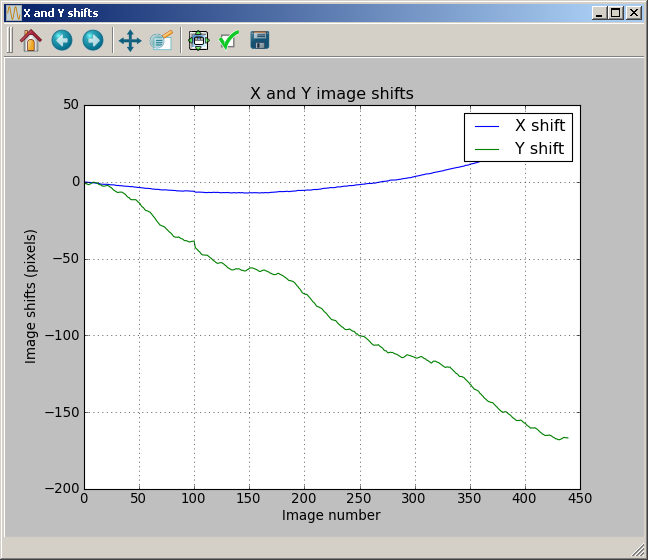Image resolution: width=648 pixels, height=560 pixels.
Task: Click the y-axis tick label −150
Action: [x=62, y=412]
